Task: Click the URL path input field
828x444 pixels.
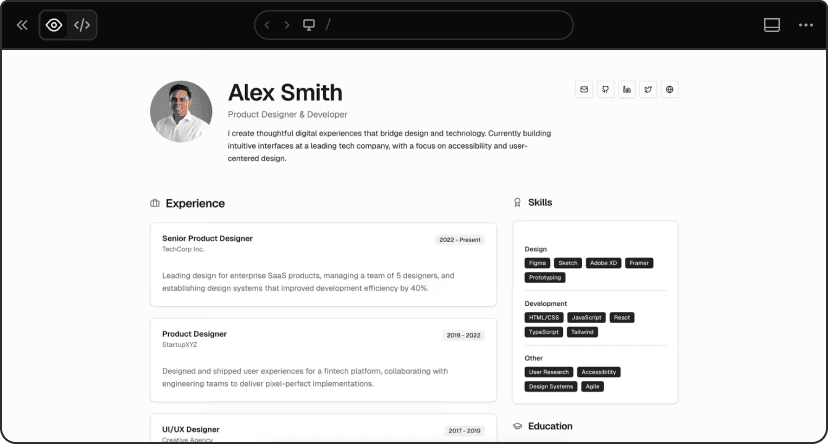Action: click(440, 25)
